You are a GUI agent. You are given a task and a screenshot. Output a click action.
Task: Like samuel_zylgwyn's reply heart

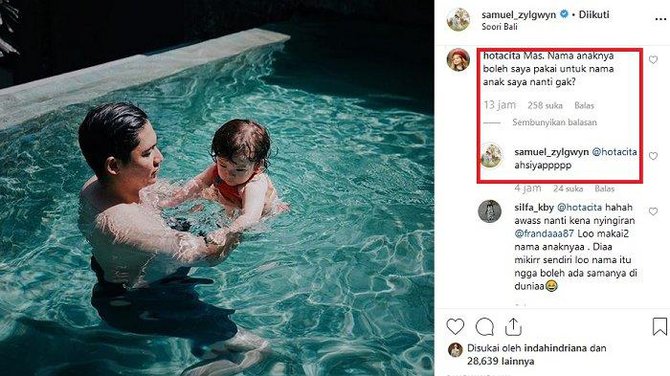point(653,156)
